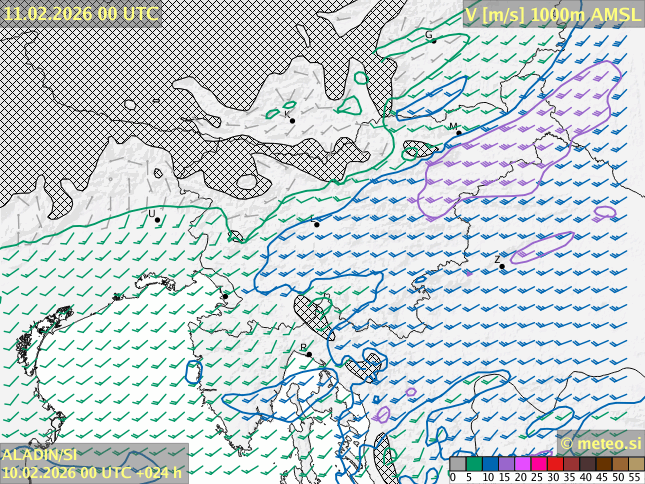
Task: Click the city marker labeled Z
Action: (502, 266)
